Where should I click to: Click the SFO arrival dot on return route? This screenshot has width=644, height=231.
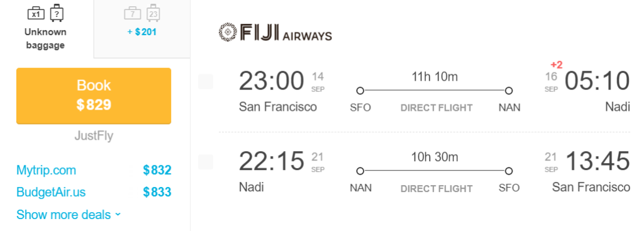pyautogui.click(x=509, y=171)
